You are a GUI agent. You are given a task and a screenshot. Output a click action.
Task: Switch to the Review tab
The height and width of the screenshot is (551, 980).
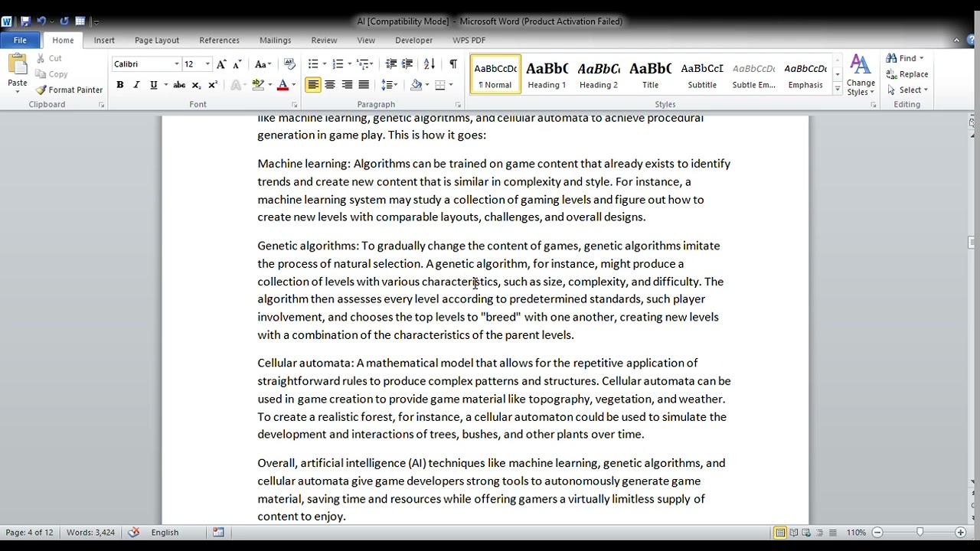(x=324, y=40)
